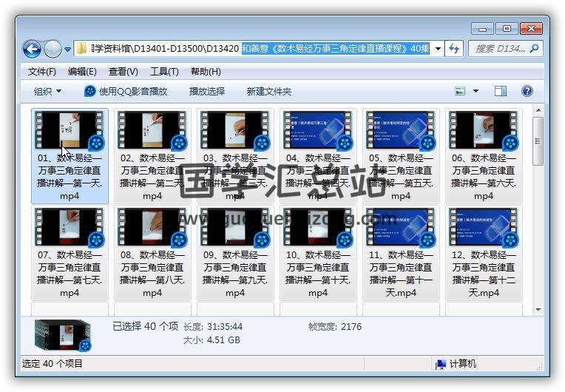This screenshot has height=392, width=565.
Task: Select video thumbnail 01 第一天.mp4
Action: [69, 130]
